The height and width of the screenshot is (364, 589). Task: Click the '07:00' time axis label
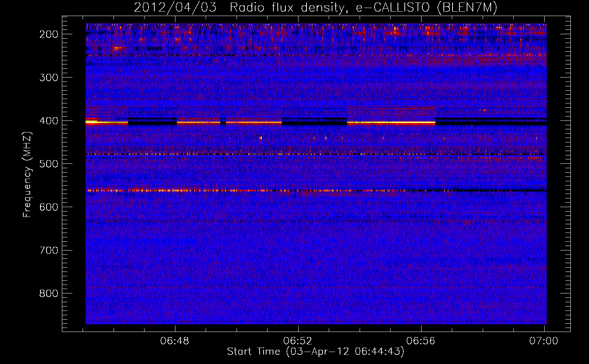544,341
